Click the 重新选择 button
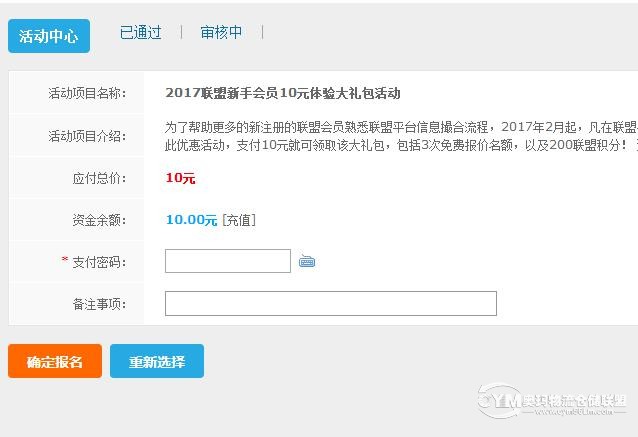This screenshot has height=437, width=638. pos(157,361)
